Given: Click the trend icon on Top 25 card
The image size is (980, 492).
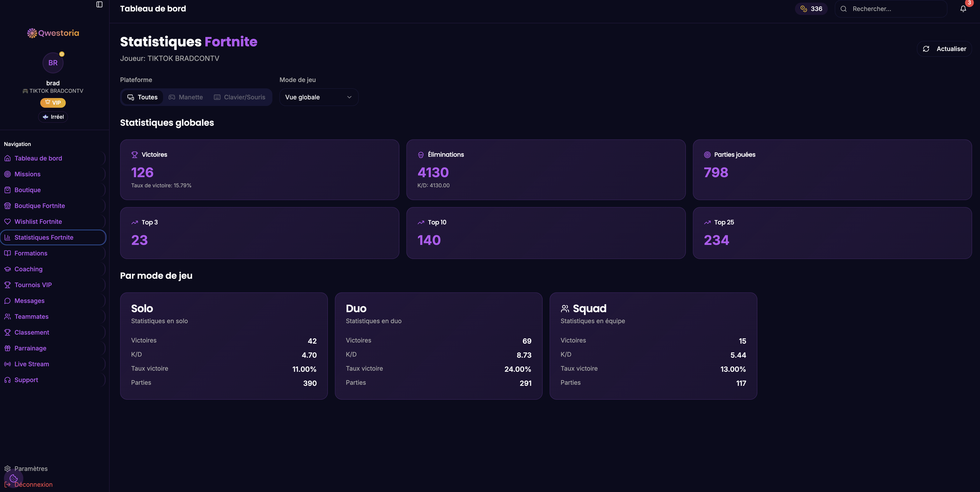Looking at the screenshot, I should click(x=707, y=222).
